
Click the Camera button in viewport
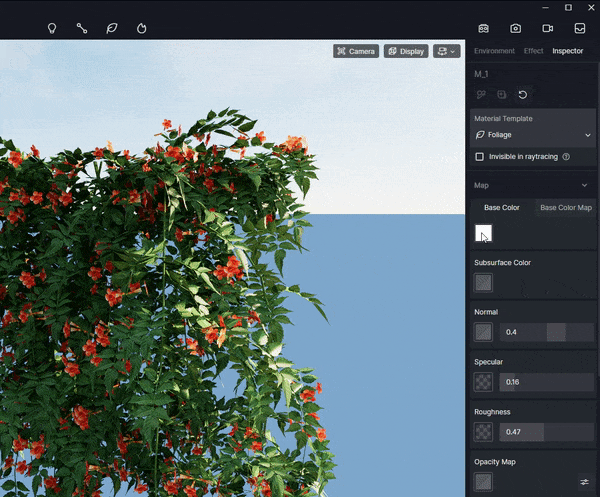(355, 51)
